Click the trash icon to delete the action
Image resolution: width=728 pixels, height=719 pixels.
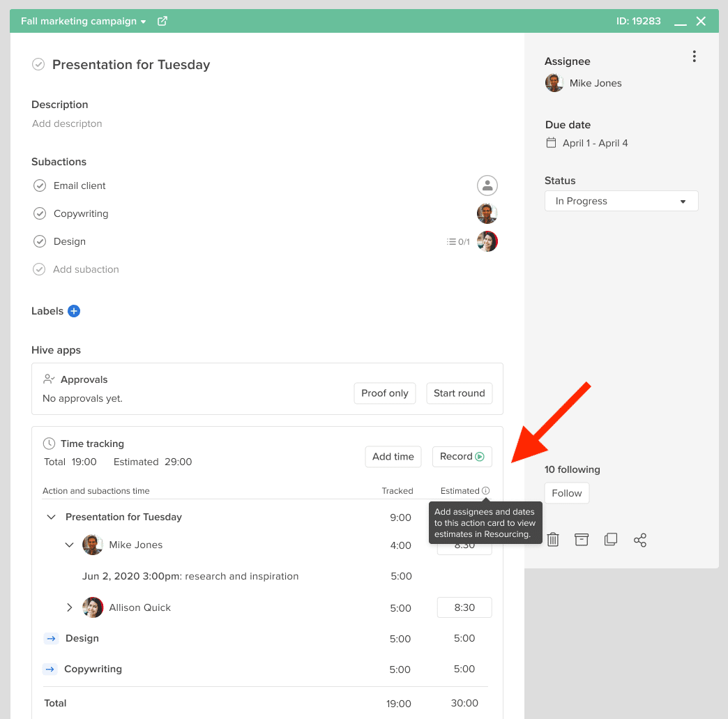point(552,539)
